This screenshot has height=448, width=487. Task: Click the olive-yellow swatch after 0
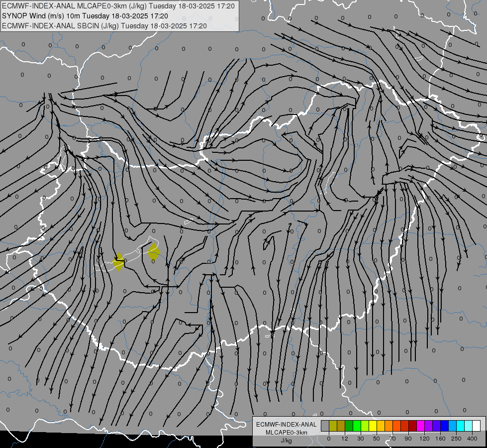tap(333, 426)
